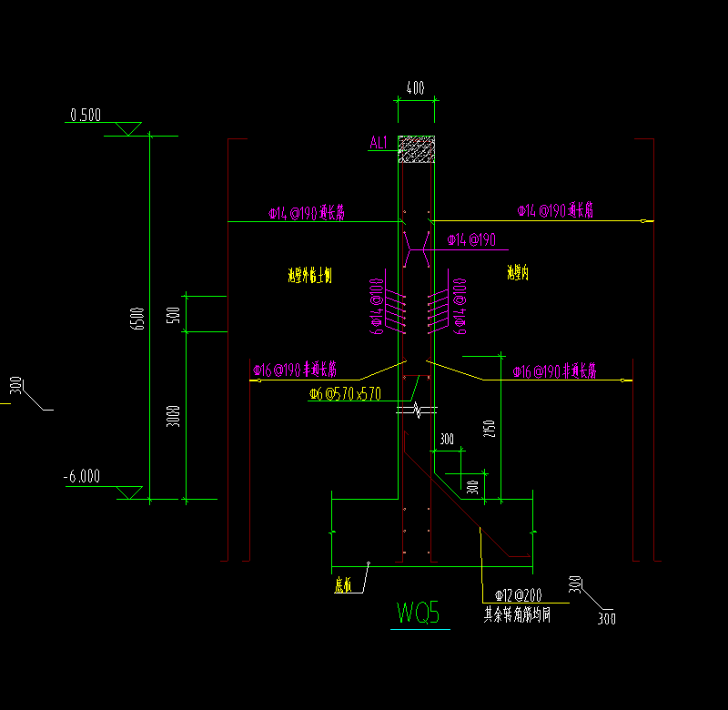The width and height of the screenshot is (728, 710).
Task: Select the elevation triangle marker at -6.000
Action: 129,492
